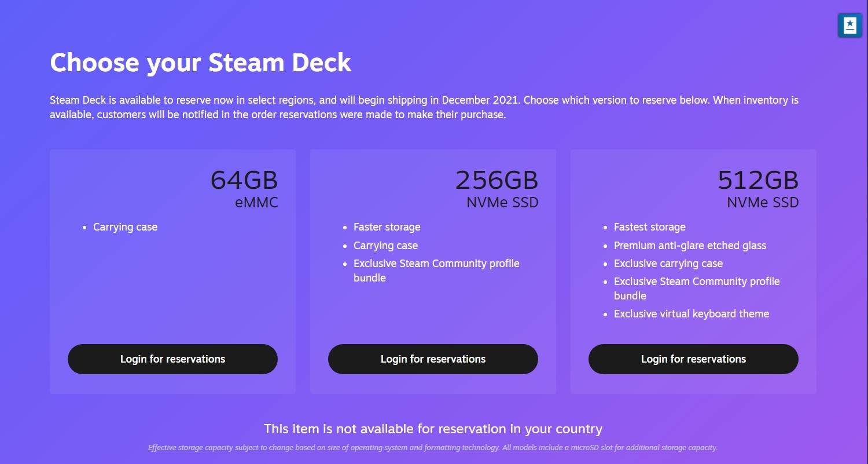Click the Premium anti-glare etched glass item

(x=690, y=246)
